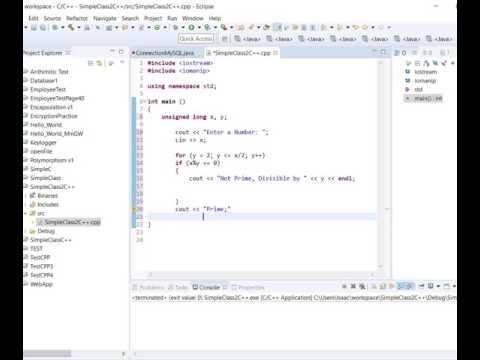This screenshot has height=360, width=480.
Task: Click the Display Selected Console icon
Action: [430, 286]
